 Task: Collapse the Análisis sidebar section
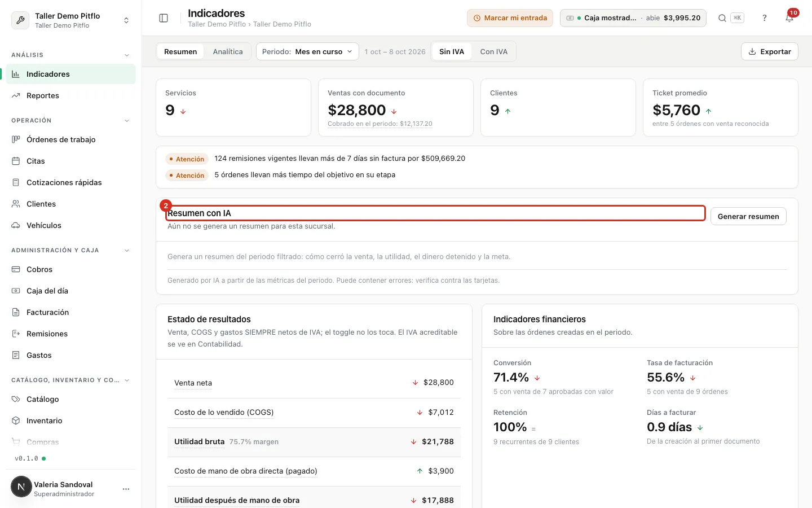click(x=127, y=55)
